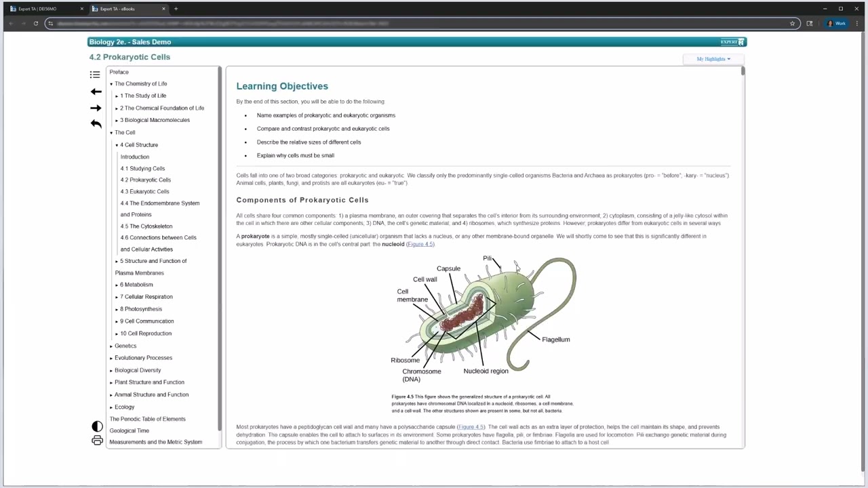Select section 4.2 Prokaryotic Cells
This screenshot has height=488, width=868.
click(x=146, y=180)
